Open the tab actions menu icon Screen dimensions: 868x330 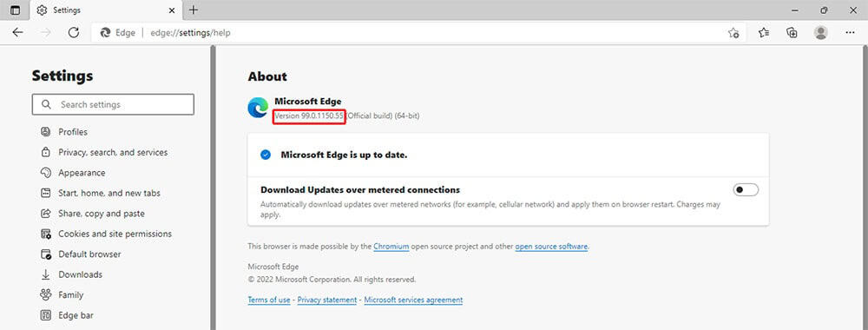15,10
